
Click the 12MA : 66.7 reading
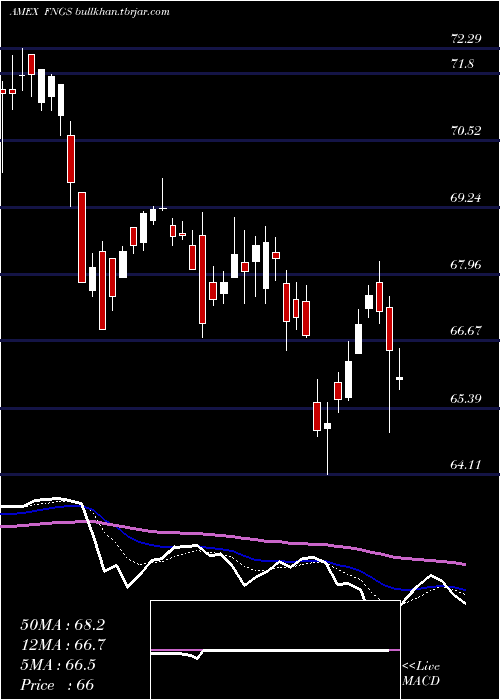(62, 645)
